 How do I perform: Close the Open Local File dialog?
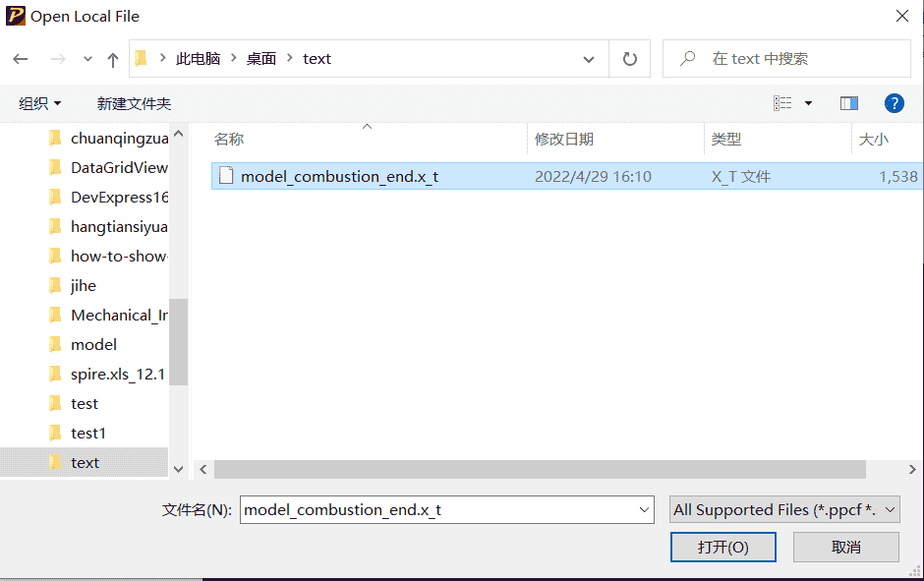coord(901,16)
